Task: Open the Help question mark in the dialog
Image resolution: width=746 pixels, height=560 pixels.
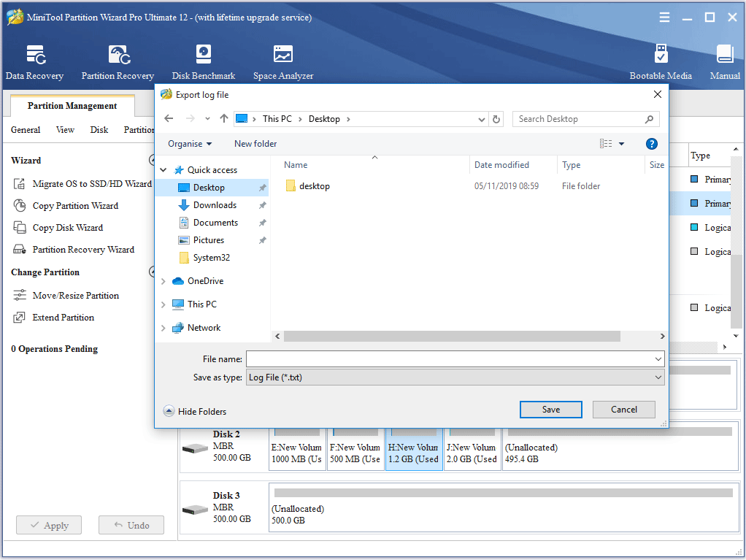Action: pyautogui.click(x=651, y=143)
